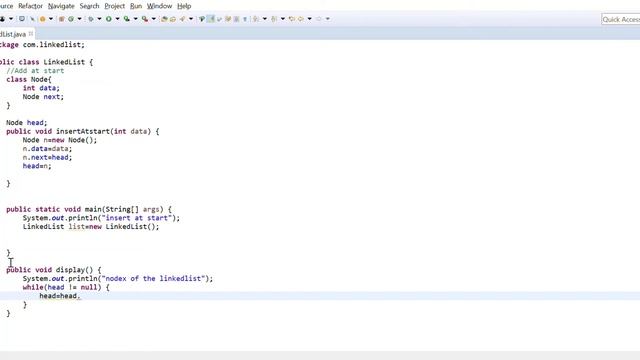
Task: Expand the Search icon dropdown arrow
Action: coord(191,19)
